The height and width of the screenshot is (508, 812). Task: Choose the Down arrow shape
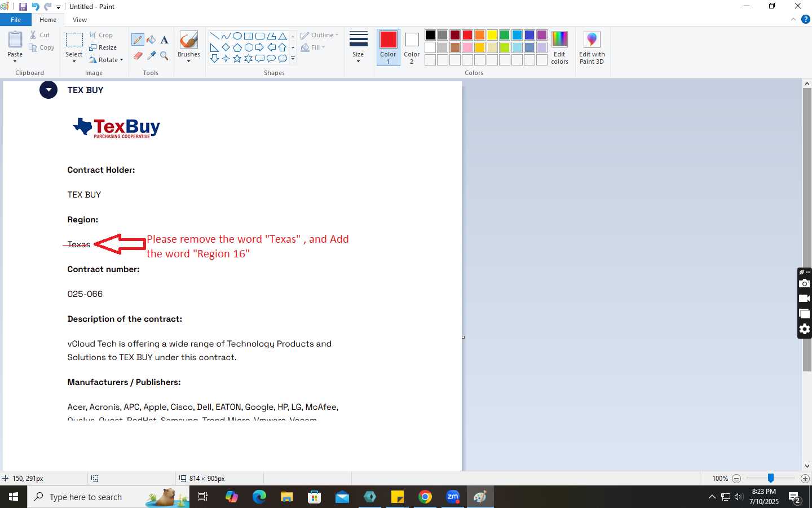(x=214, y=59)
